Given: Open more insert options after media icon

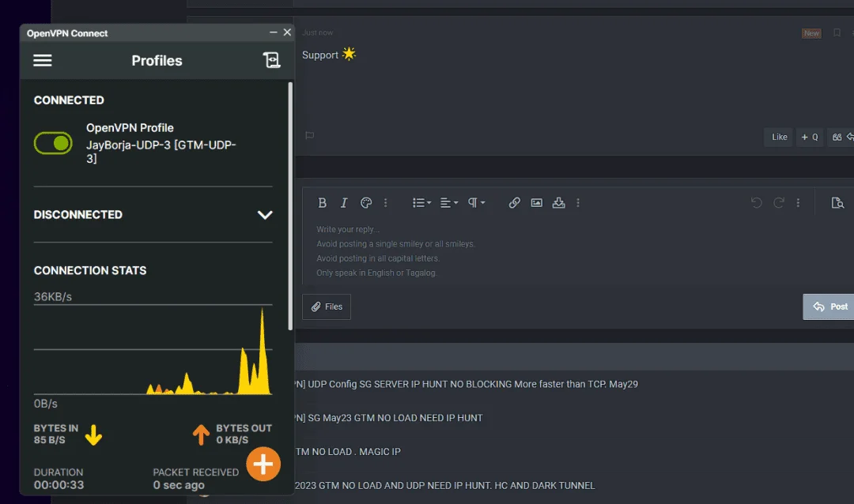Looking at the screenshot, I should 578,203.
